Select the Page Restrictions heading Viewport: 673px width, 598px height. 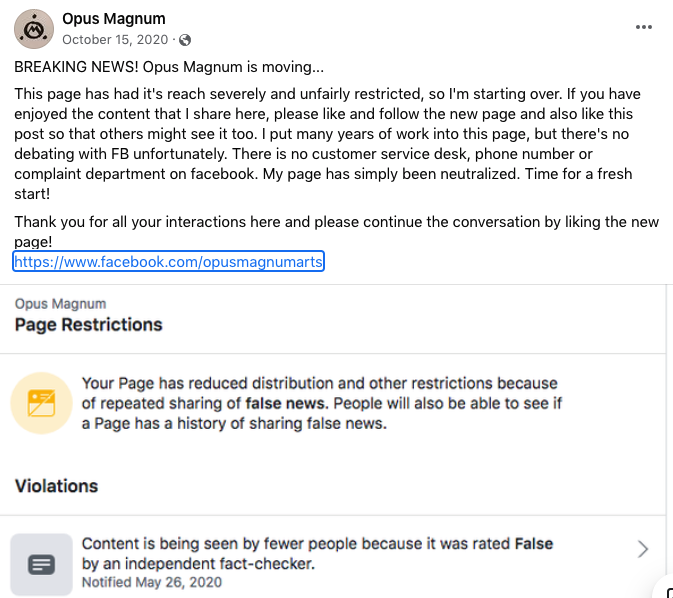[88, 325]
